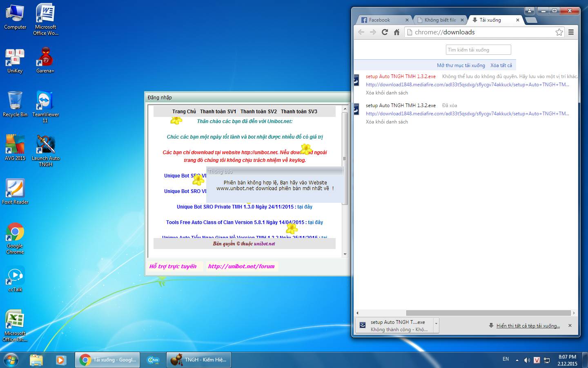Click Chrome horizontal scrollbar thumb
This screenshot has width=588, height=368.
pyautogui.click(x=488, y=313)
